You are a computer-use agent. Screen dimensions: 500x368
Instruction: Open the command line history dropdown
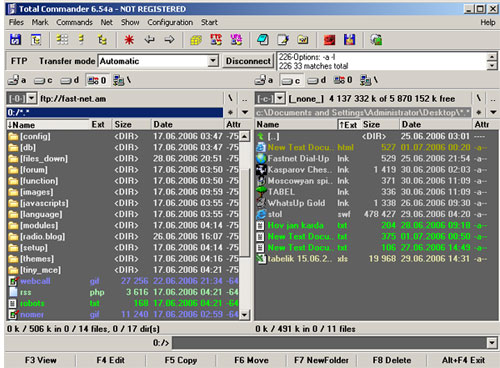[x=492, y=343]
